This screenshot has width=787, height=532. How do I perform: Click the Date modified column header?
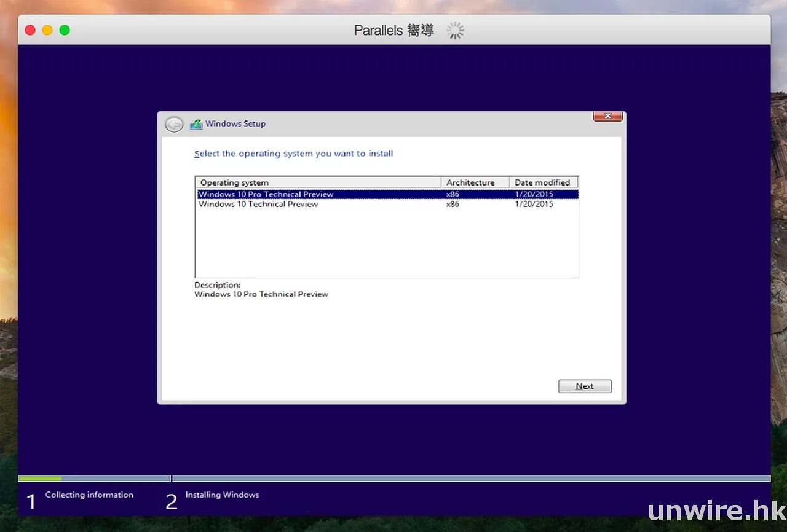pos(544,182)
